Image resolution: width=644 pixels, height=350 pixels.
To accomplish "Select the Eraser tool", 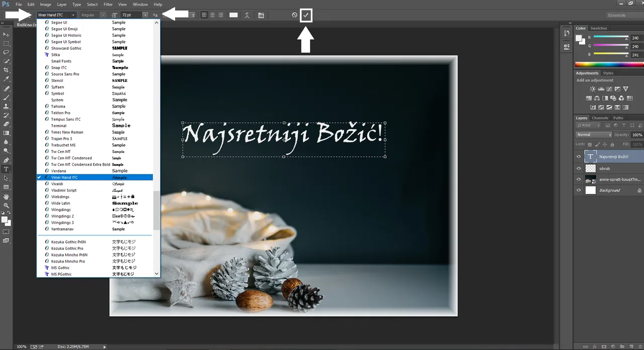I will pyautogui.click(x=6, y=124).
